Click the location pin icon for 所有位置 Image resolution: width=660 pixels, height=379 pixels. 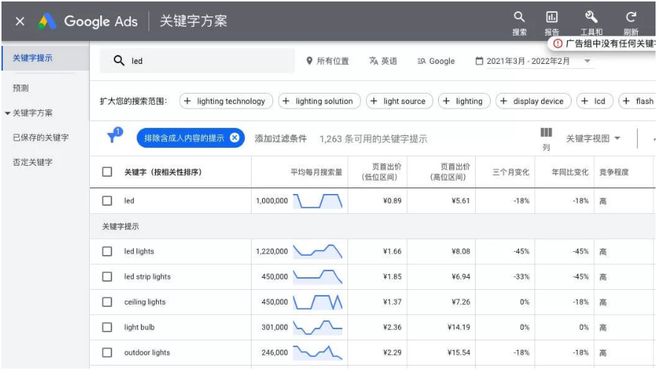309,61
